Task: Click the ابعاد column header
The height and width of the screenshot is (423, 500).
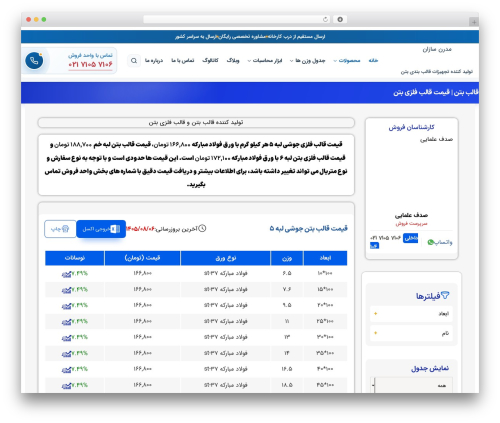Action: 325,258
